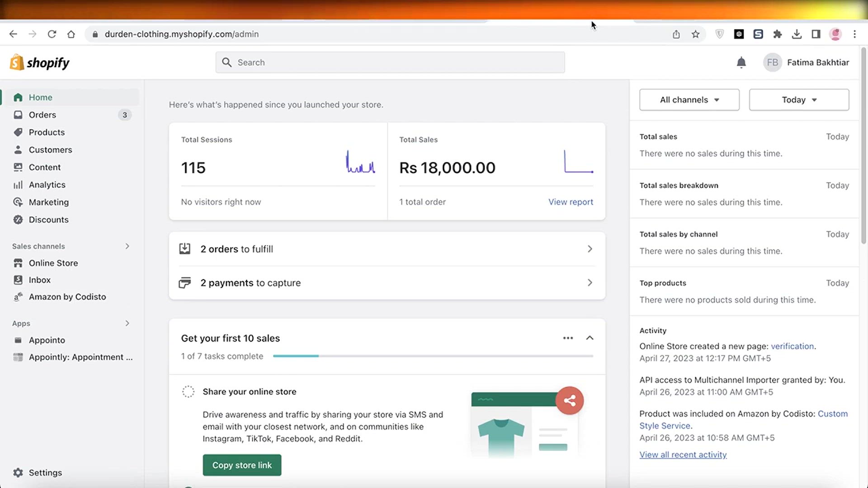868x488 pixels.
Task: Reload the page with refresh icon
Action: (52, 34)
